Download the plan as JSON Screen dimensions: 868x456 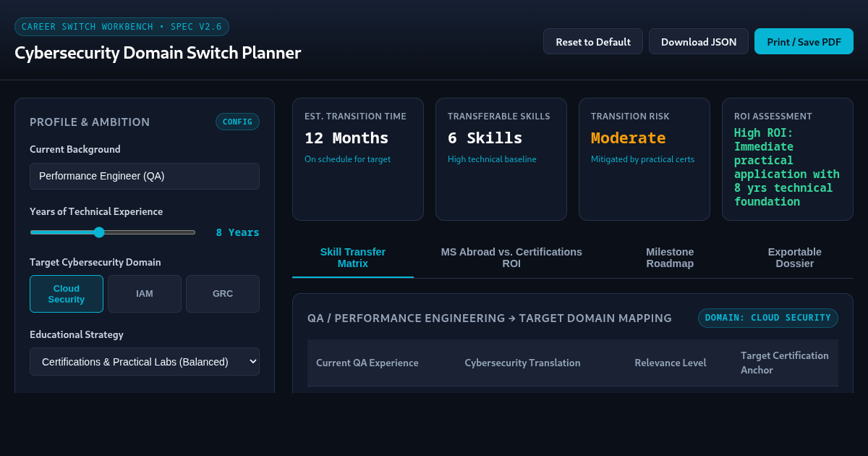[x=699, y=41]
